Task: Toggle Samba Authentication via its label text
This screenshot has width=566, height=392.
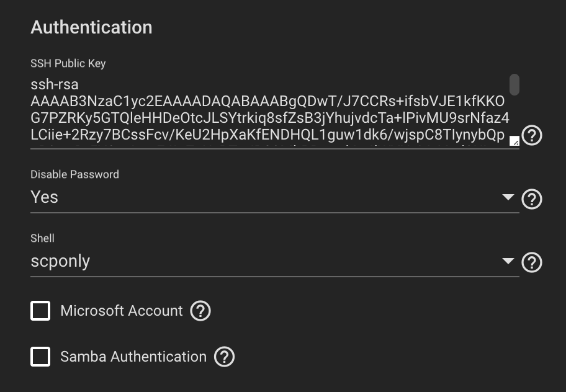Action: [133, 357]
